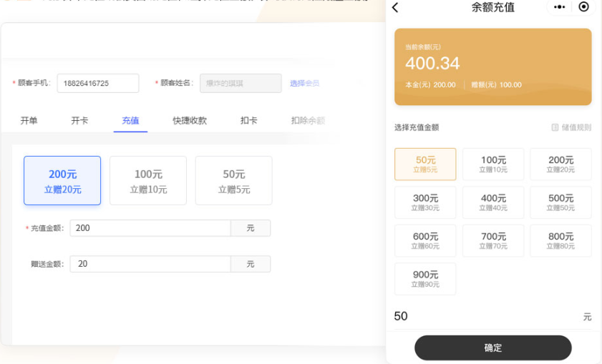
Task: Click the 选择会员 link
Action: pos(304,83)
